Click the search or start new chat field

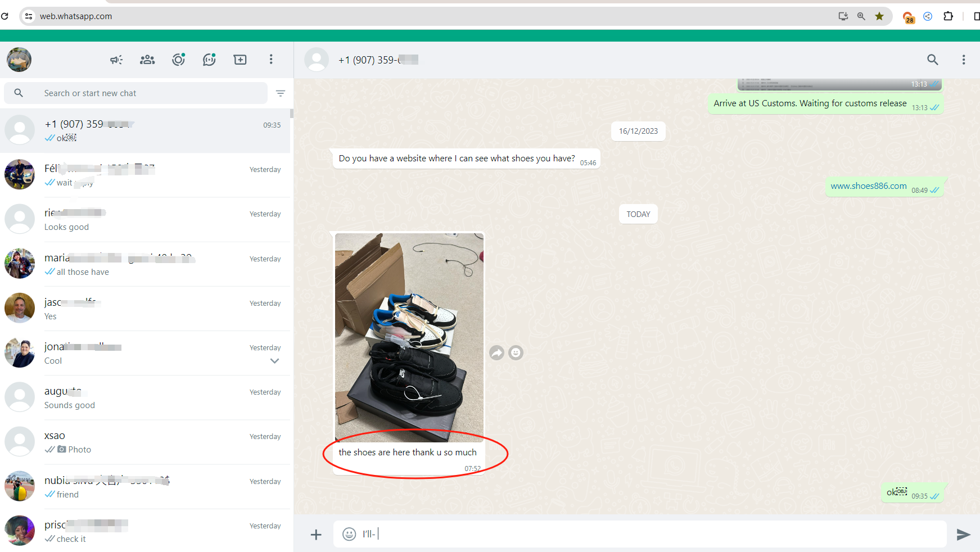[x=152, y=93]
